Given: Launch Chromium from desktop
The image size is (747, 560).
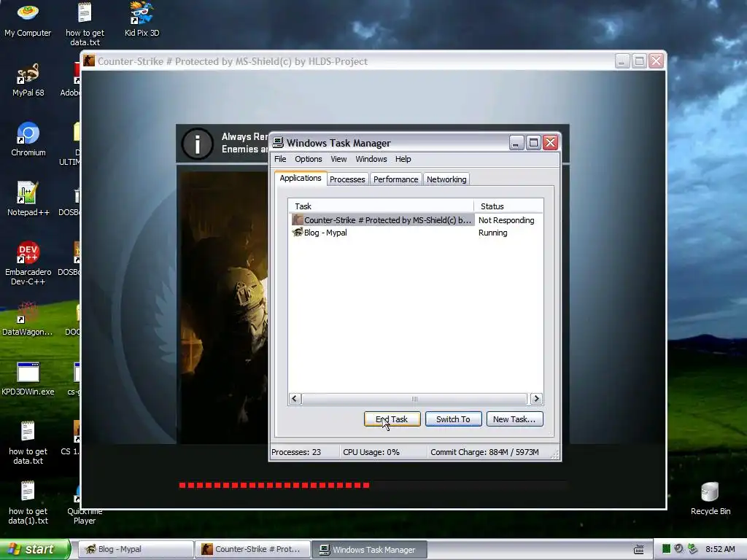Looking at the screenshot, I should pos(28,139).
